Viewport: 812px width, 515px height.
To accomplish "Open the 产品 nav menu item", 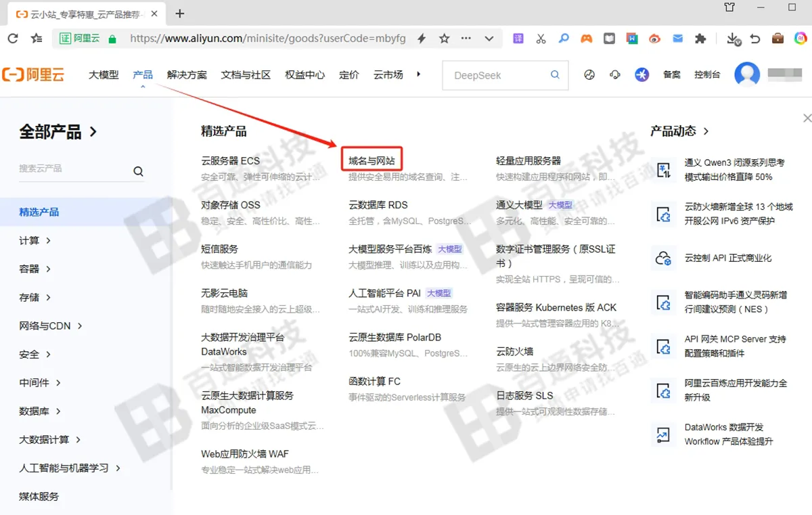I will [143, 74].
